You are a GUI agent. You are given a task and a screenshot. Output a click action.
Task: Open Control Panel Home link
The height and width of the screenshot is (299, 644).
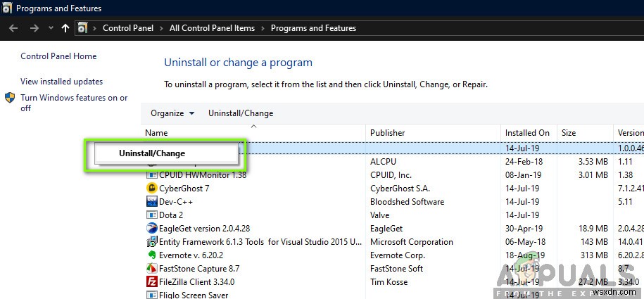pyautogui.click(x=58, y=56)
